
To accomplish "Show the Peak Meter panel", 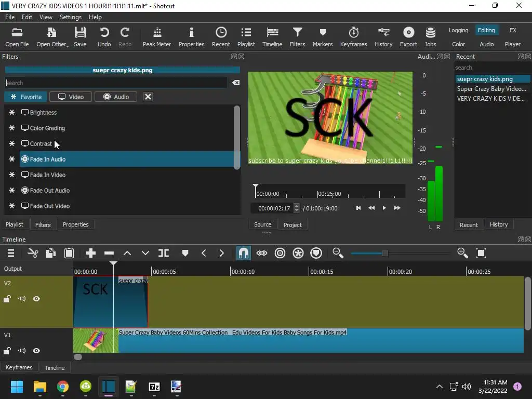I will point(157,37).
